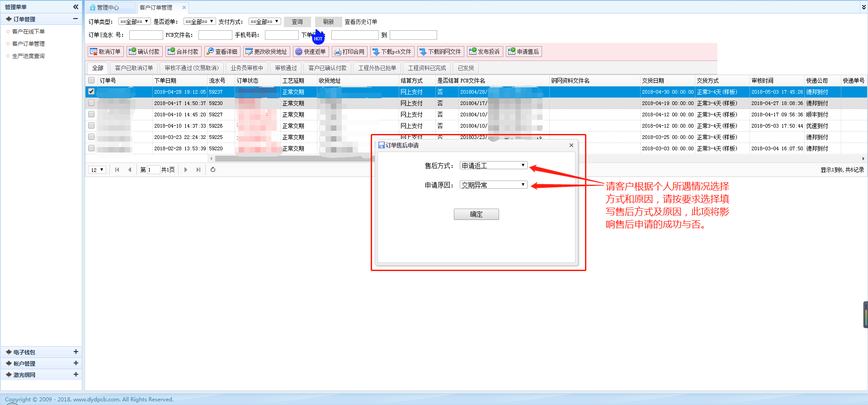Select the 审核不通过(交易取消) tab

(x=192, y=68)
